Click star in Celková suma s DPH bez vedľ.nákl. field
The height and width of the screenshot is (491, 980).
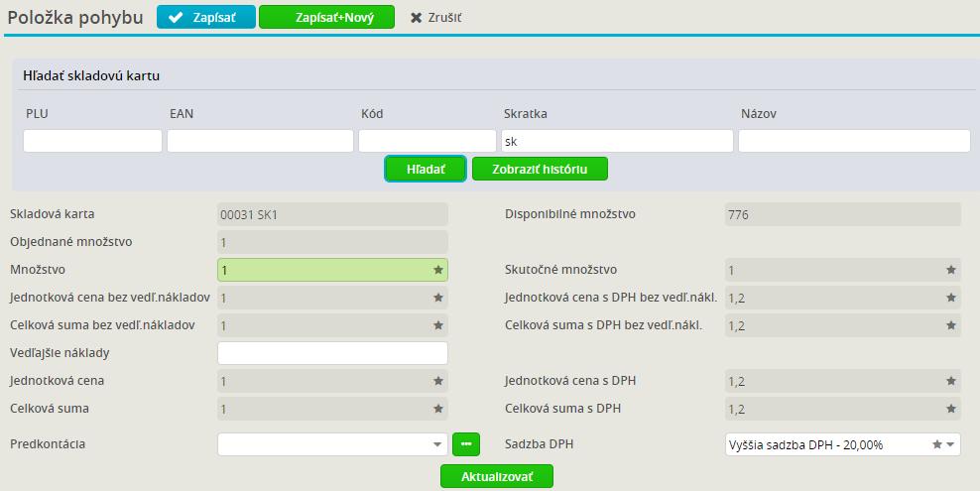click(951, 324)
